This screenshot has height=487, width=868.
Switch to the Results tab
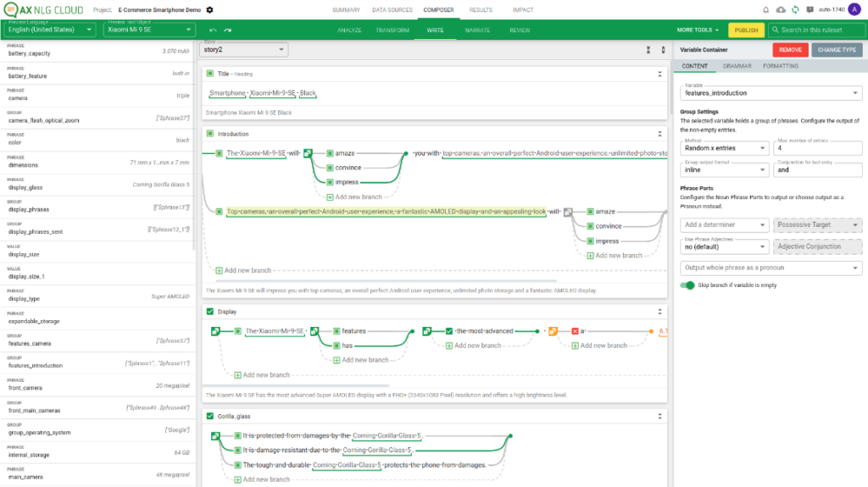point(481,10)
